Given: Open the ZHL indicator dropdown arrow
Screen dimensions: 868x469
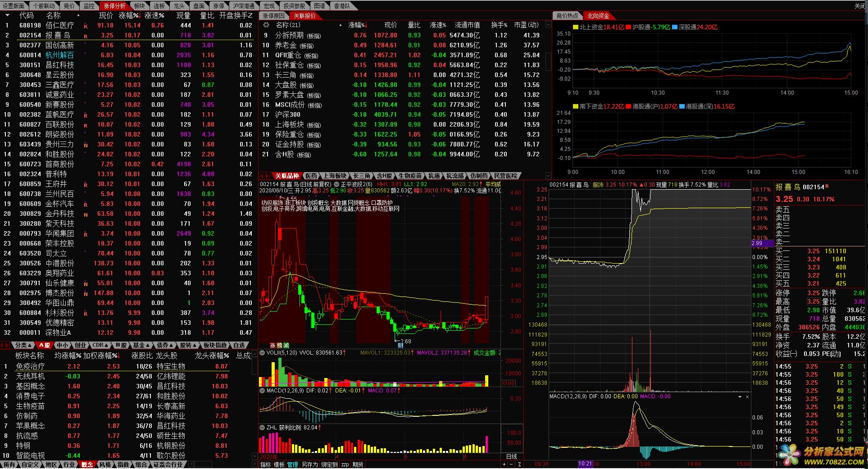Looking at the screenshot, I should coord(262,427).
